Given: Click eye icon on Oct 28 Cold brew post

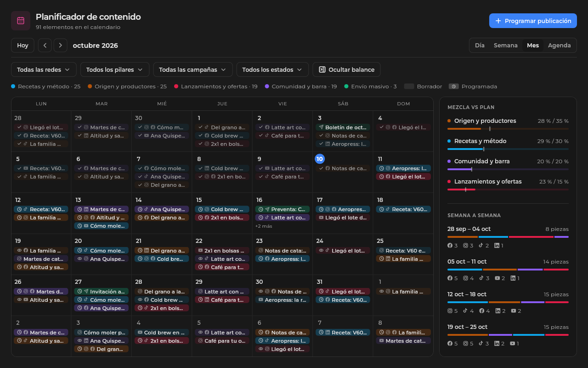Looking at the screenshot, I should click(x=140, y=300).
